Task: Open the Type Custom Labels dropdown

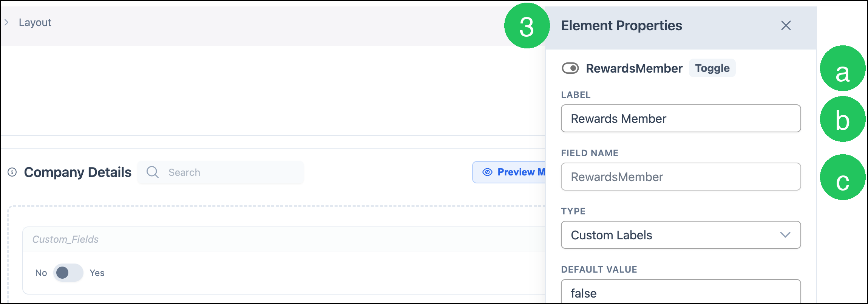Action: [681, 235]
